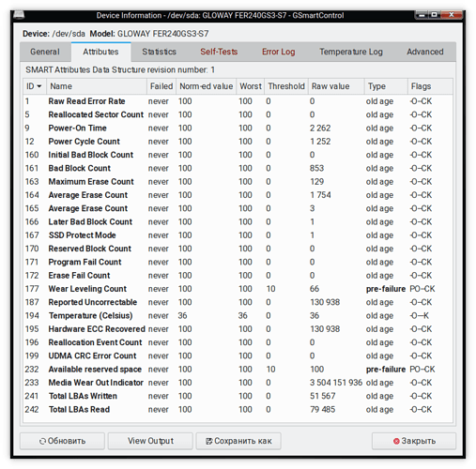Screen dimensions: 476x469
Task: Select the Hardware ECC Recovered row
Action: tap(238, 329)
